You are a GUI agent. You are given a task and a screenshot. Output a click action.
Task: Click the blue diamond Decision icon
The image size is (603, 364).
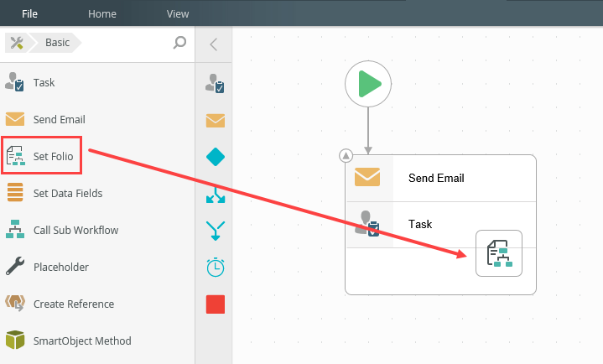(x=216, y=157)
